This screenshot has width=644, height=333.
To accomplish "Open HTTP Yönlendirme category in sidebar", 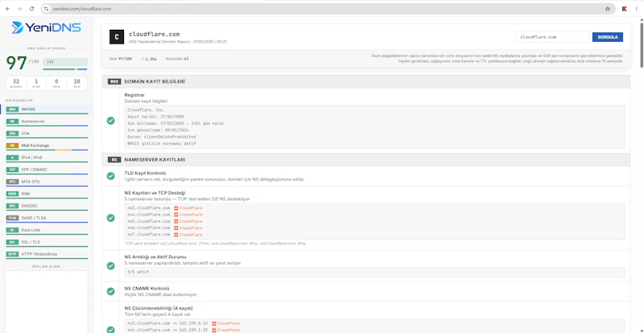I will (47, 253).
